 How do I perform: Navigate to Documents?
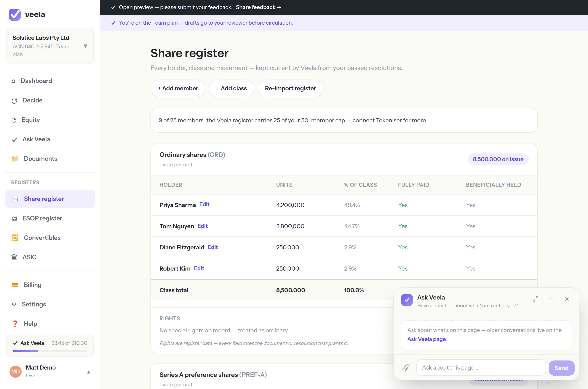point(50,159)
